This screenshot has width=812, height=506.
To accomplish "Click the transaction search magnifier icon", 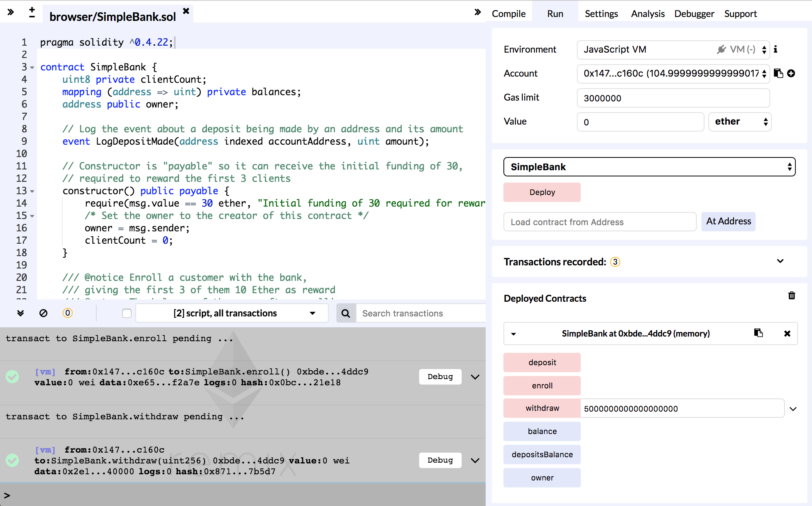I will coord(346,313).
